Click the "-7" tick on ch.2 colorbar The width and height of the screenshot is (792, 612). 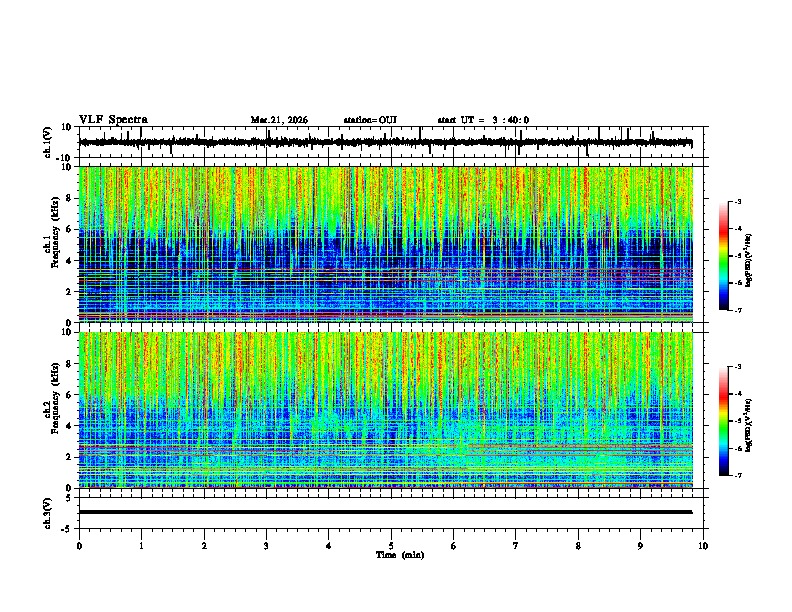(x=737, y=475)
